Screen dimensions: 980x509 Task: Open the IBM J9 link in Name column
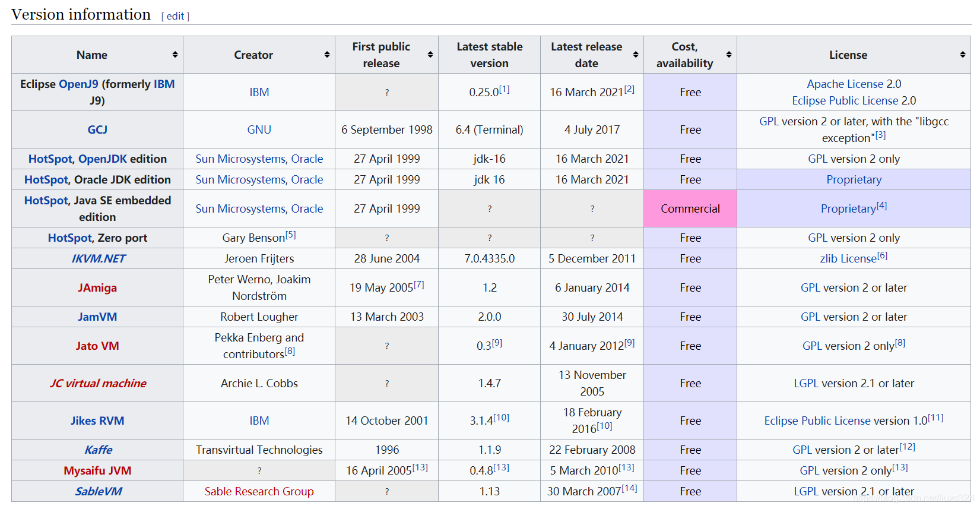tap(164, 84)
